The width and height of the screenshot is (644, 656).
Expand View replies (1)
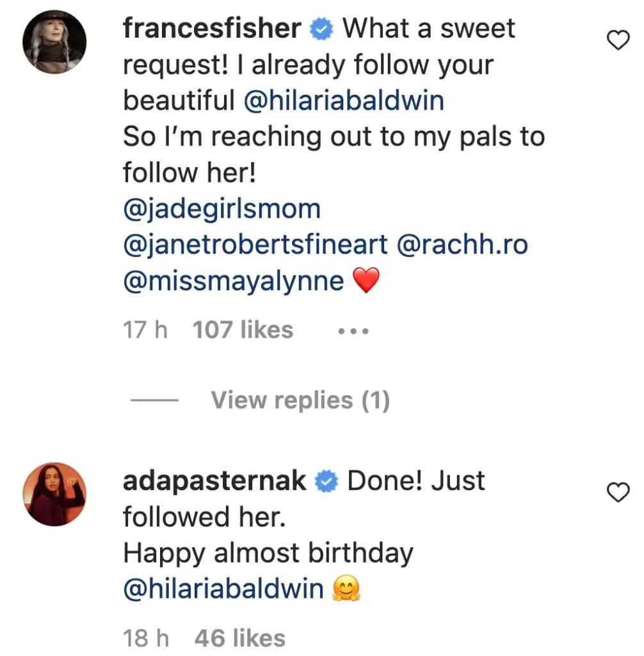coord(300,400)
